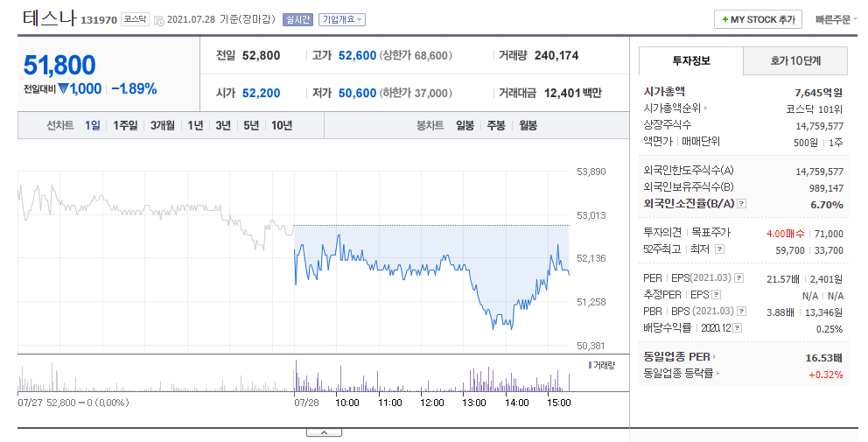Select the 5년 line chart period
The width and height of the screenshot is (868, 442).
251,126
